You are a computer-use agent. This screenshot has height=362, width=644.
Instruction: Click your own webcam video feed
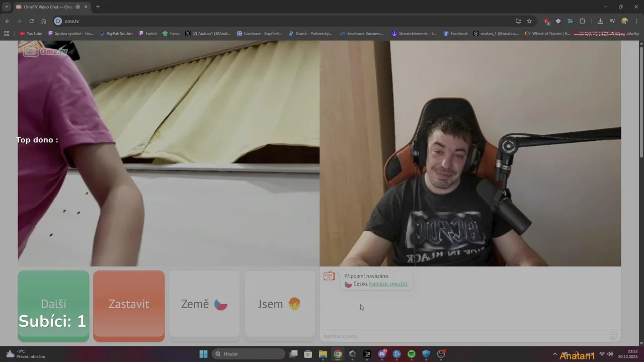(x=470, y=153)
